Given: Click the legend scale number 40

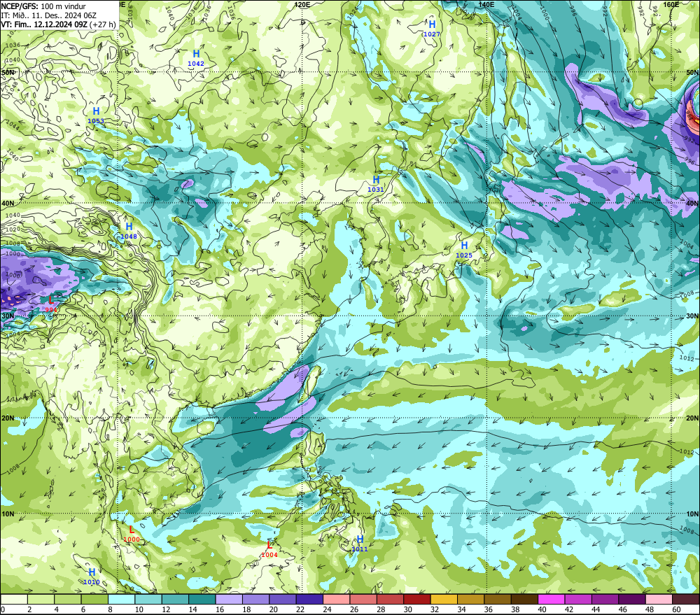Looking at the screenshot, I should click(x=542, y=609).
